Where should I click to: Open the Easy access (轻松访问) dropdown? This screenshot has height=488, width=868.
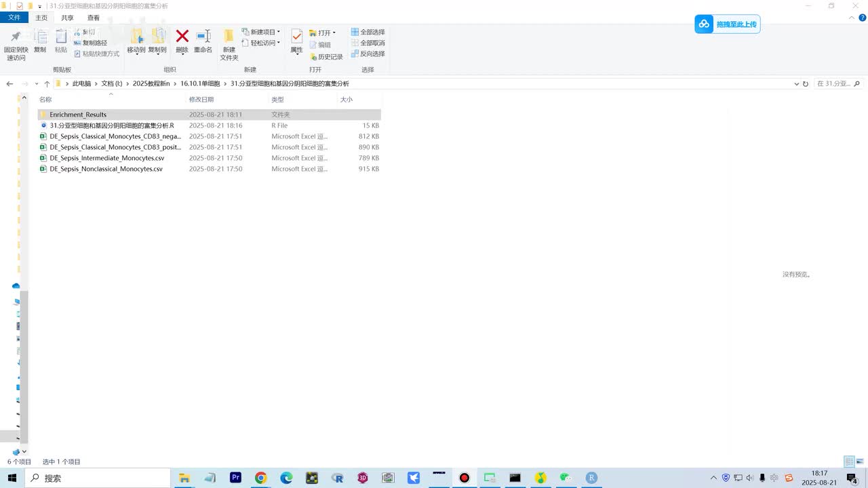[x=261, y=43]
